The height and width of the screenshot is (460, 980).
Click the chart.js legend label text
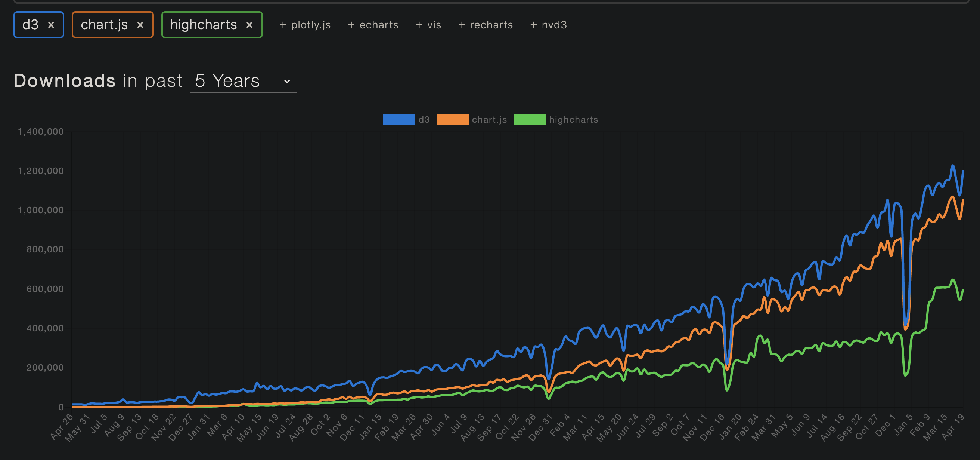(x=489, y=120)
